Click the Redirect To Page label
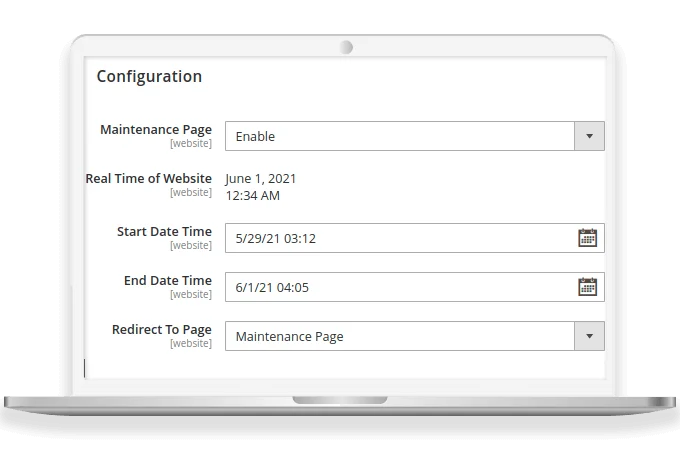The height and width of the screenshot is (450, 680). pos(162,330)
